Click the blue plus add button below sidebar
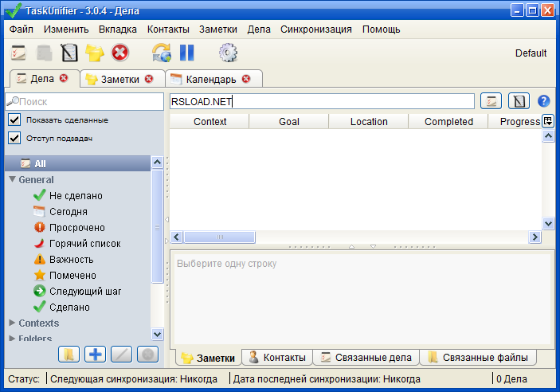 (x=95, y=355)
